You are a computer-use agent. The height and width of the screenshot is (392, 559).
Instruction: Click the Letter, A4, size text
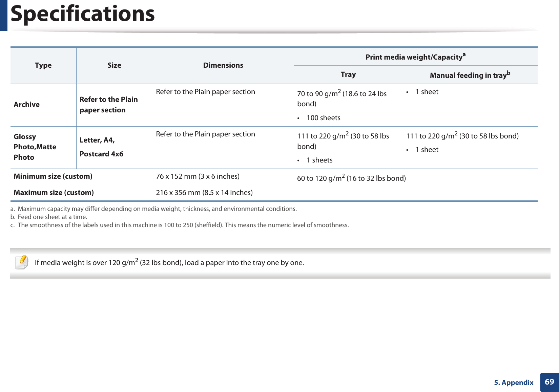[97, 140]
